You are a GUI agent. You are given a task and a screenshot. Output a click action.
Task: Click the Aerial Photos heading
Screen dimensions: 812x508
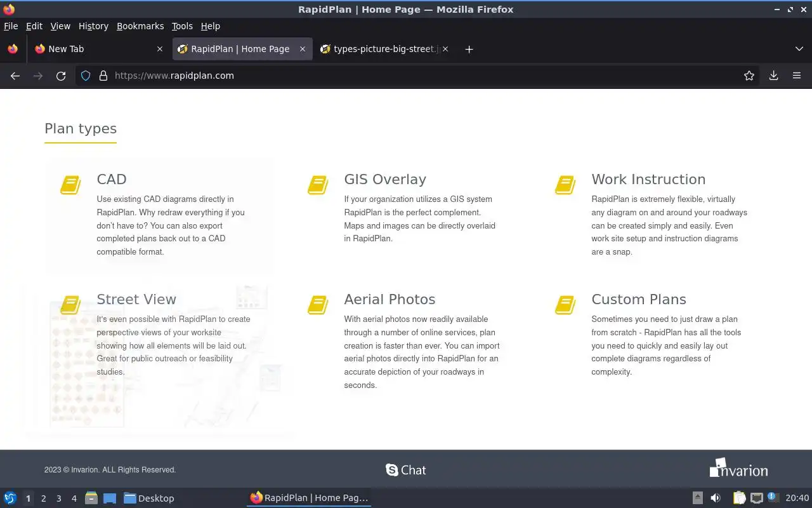point(390,299)
